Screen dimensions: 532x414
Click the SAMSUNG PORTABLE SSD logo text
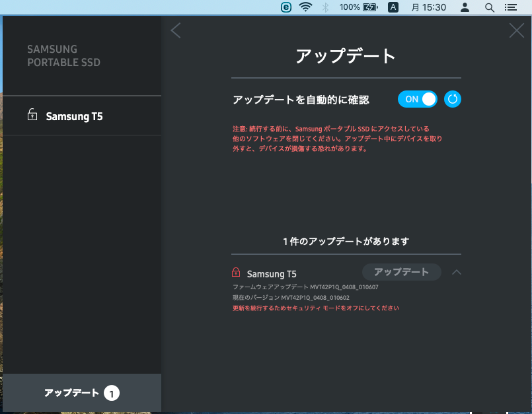tap(63, 56)
